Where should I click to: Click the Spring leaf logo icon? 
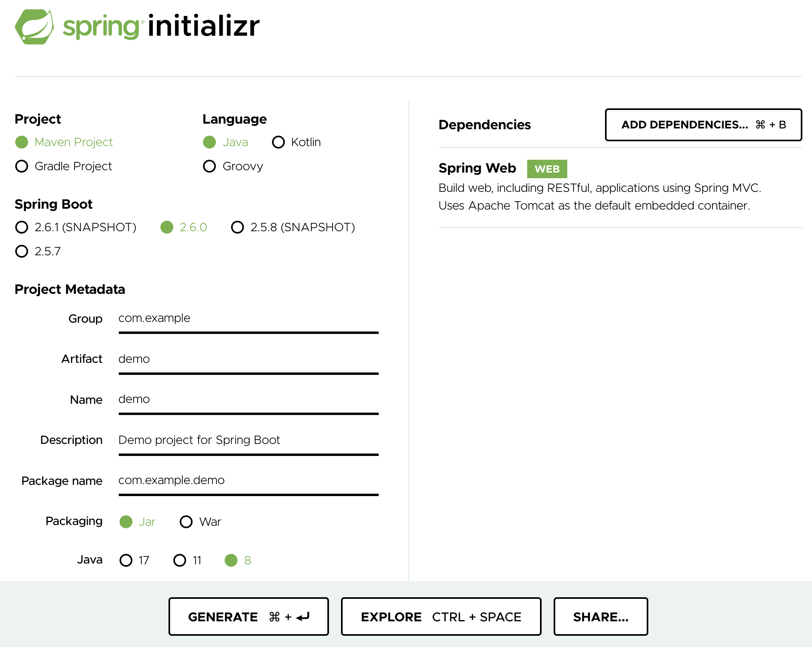coord(35,26)
